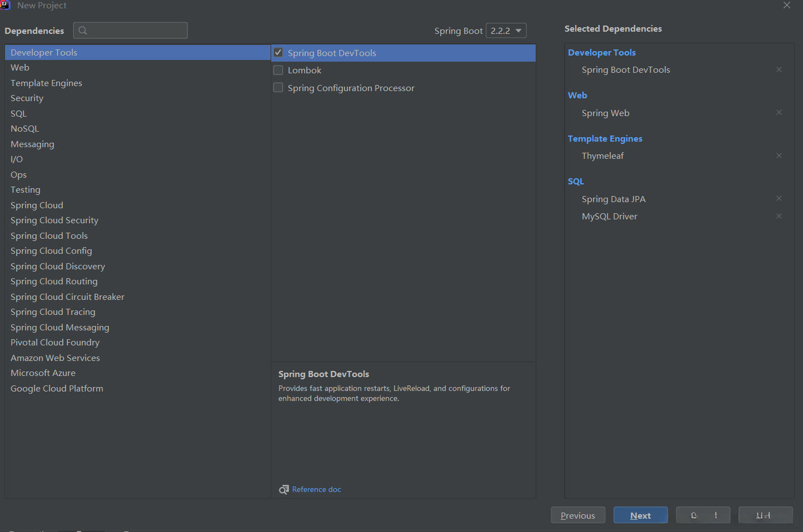Open the SQL dependency category

point(18,113)
